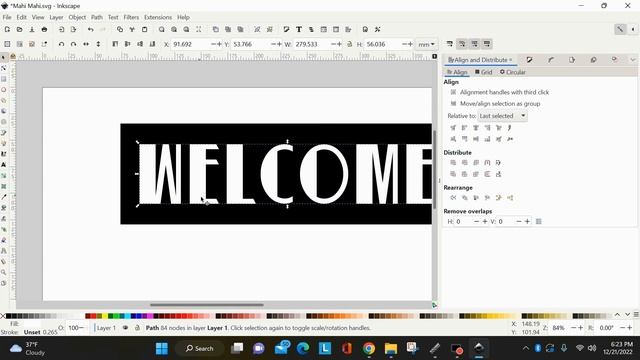
Task: Select the Node edit tool
Action: pyautogui.click(x=4, y=68)
